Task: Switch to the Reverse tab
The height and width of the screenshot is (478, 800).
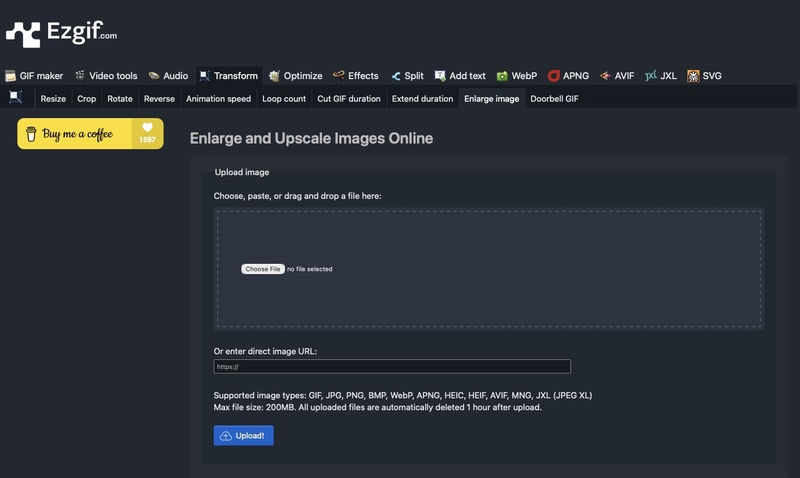Action: pyautogui.click(x=159, y=99)
